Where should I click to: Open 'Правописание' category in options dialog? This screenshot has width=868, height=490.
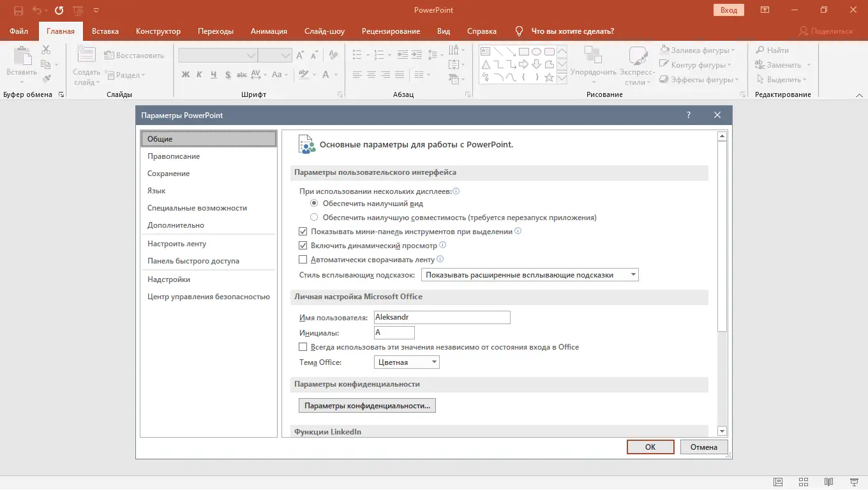coord(208,156)
